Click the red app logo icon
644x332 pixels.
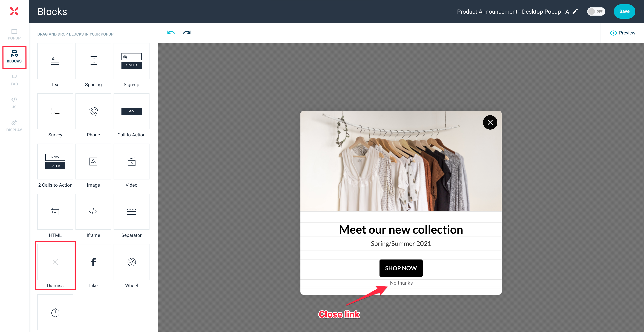14,11
